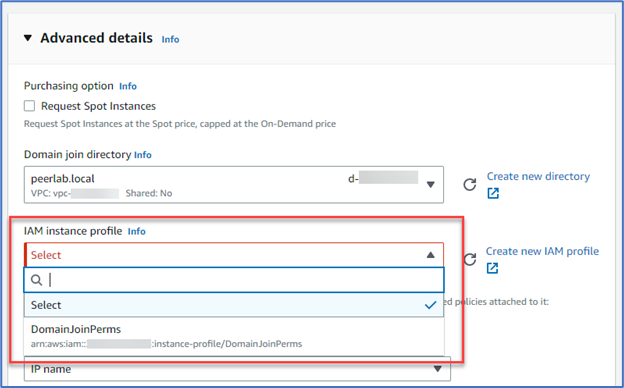
Task: Open Info link beside Purchasing option
Action: click(128, 86)
